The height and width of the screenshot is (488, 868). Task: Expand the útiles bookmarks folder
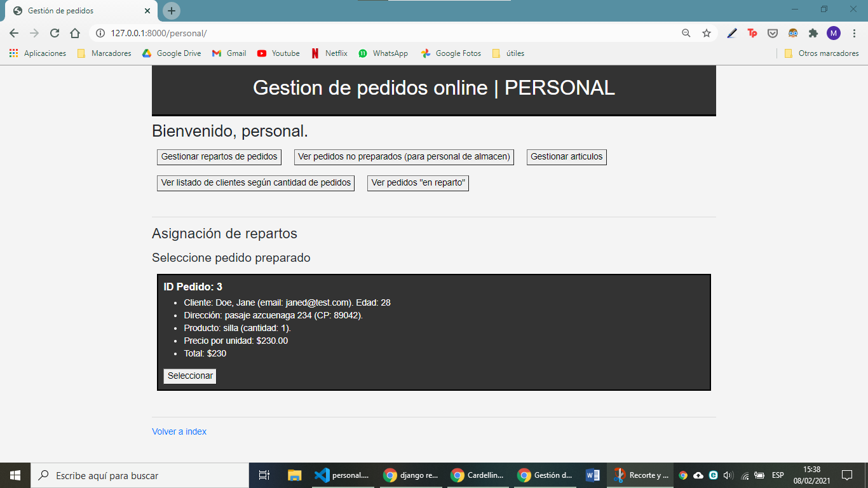point(508,53)
